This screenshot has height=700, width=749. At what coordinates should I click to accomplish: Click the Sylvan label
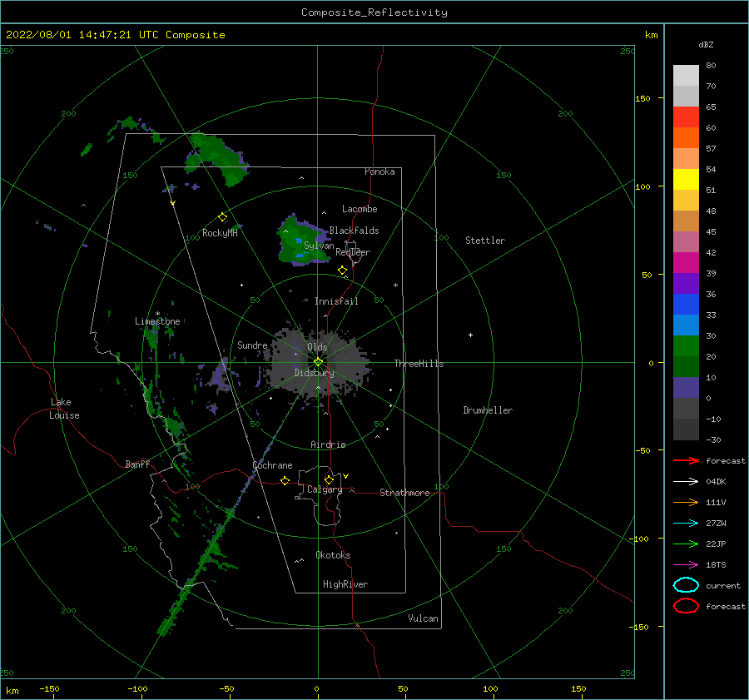319,246
